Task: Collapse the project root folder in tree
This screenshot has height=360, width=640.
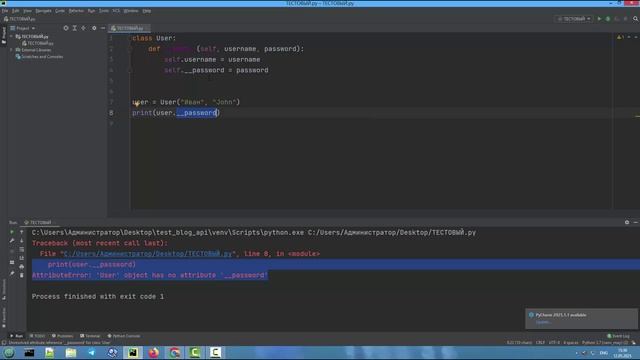Action: [11, 36]
